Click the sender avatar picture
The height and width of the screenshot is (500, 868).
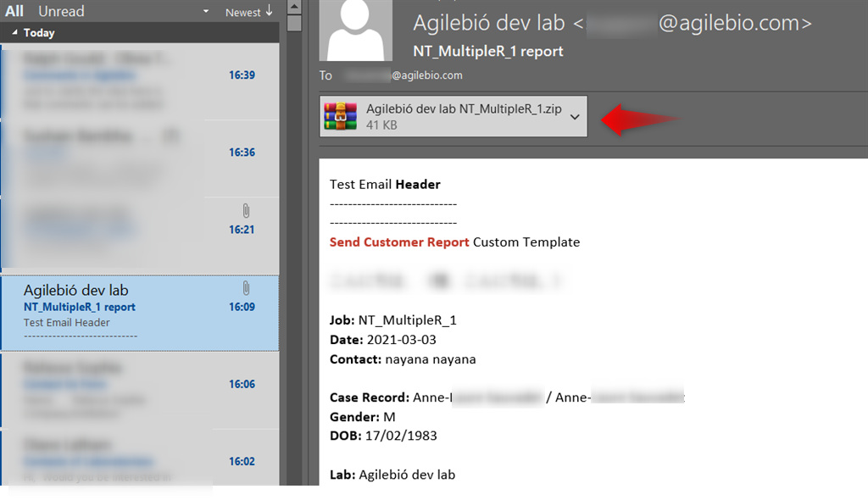(355, 30)
